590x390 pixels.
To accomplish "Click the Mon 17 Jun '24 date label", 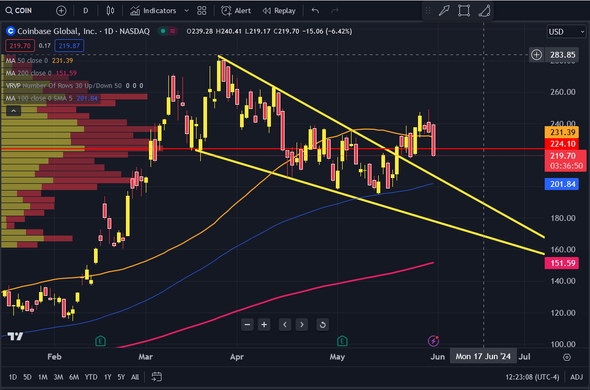I will tap(483, 356).
